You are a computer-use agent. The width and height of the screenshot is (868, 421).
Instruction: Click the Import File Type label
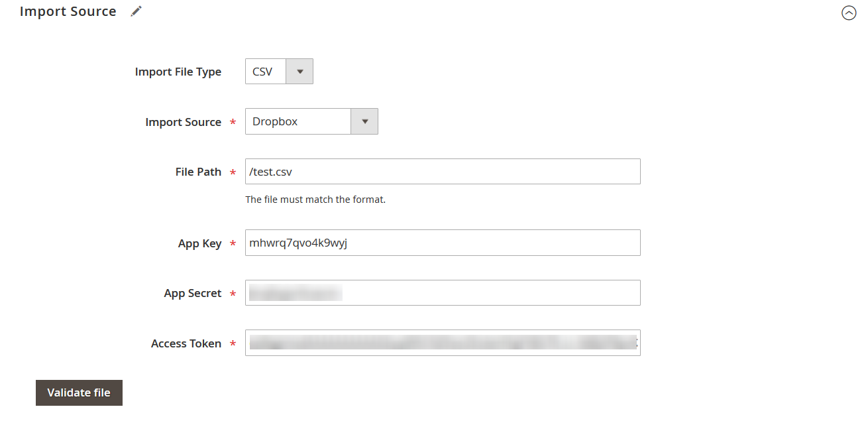(178, 72)
